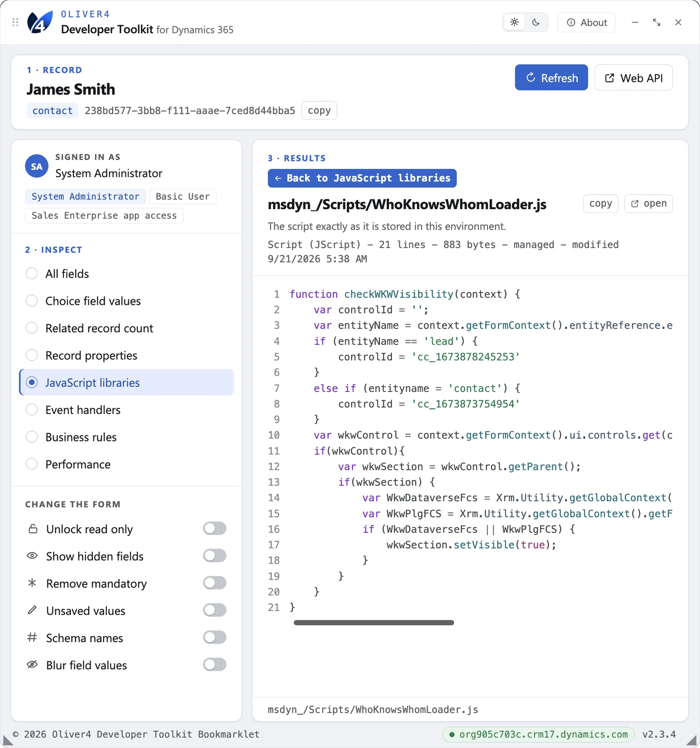
Task: Select JavaScript libraries option
Action: pos(127,382)
